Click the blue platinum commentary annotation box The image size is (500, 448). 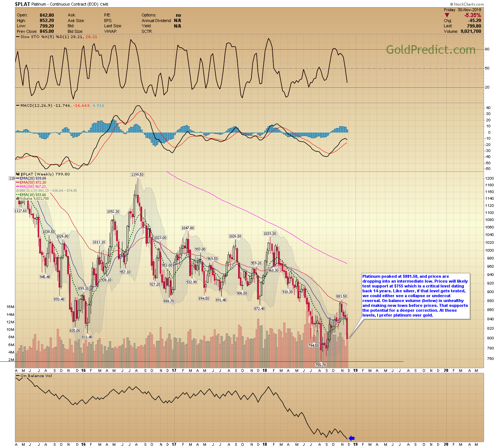tap(416, 296)
